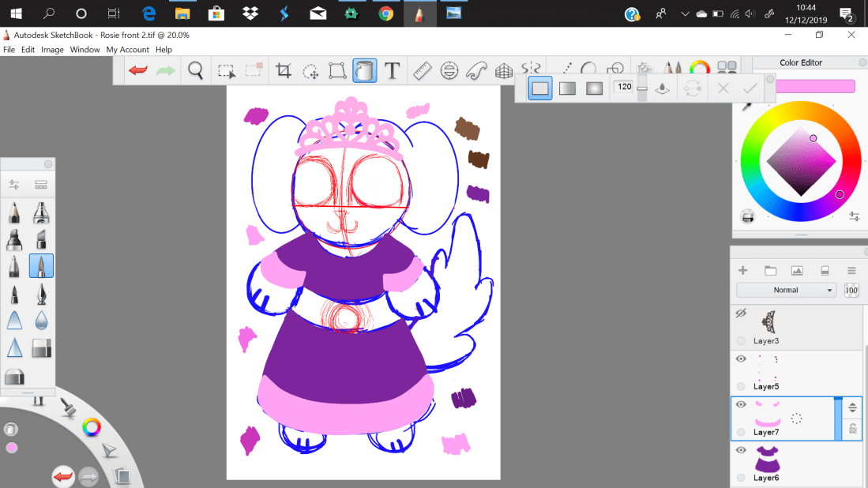The width and height of the screenshot is (868, 488).
Task: Open the My Account menu
Action: pos(127,50)
